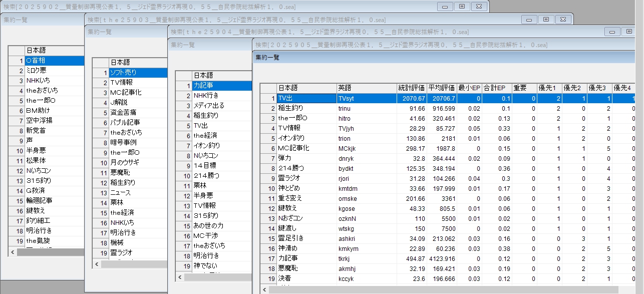
Task: Click the 優先1 column header
Action: point(549,88)
